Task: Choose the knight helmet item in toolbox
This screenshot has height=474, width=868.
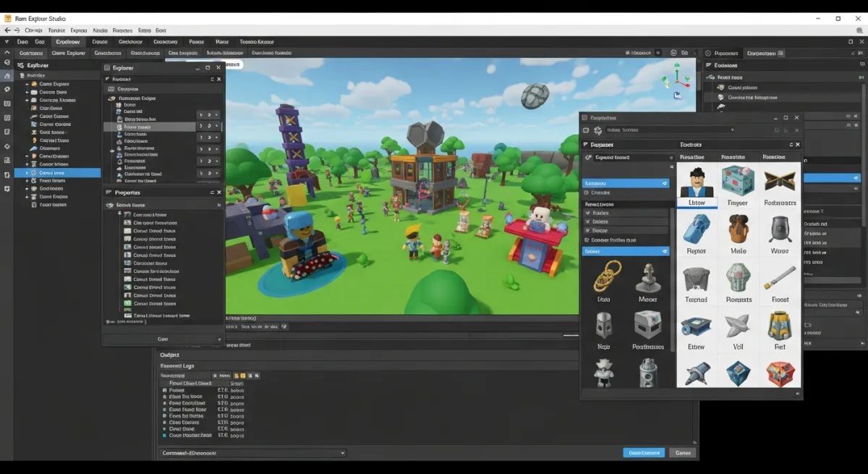Action: click(x=604, y=325)
